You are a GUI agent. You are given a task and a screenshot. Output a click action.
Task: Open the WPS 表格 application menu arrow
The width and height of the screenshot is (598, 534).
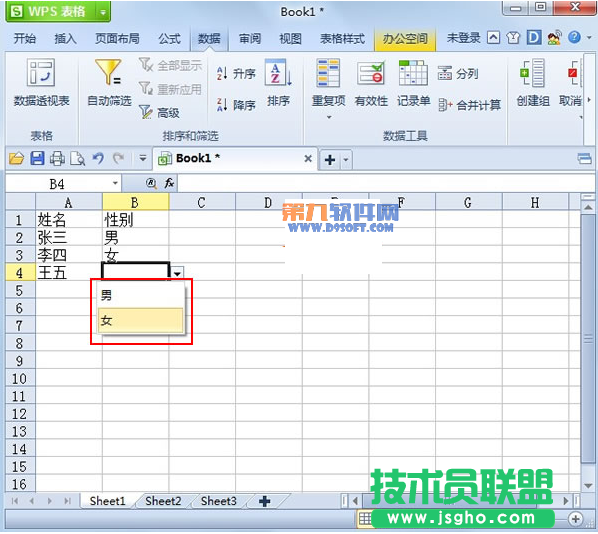click(103, 12)
